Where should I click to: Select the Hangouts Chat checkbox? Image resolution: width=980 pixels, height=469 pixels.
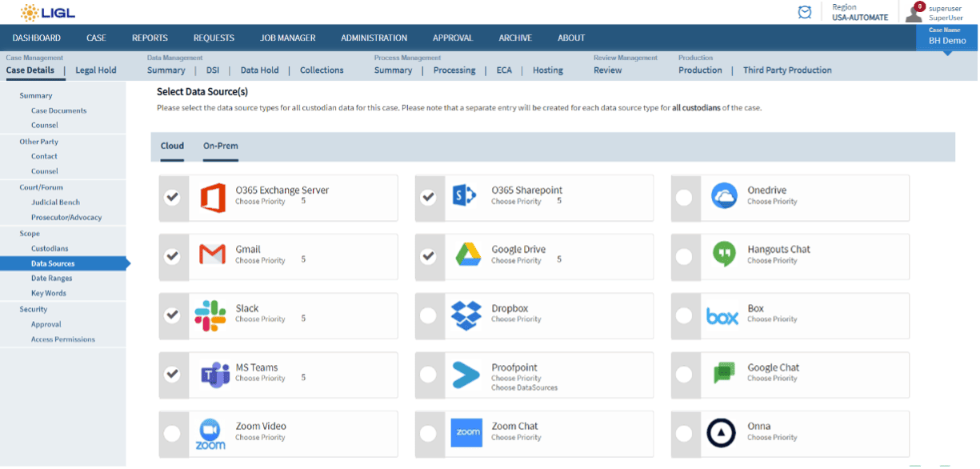(684, 256)
